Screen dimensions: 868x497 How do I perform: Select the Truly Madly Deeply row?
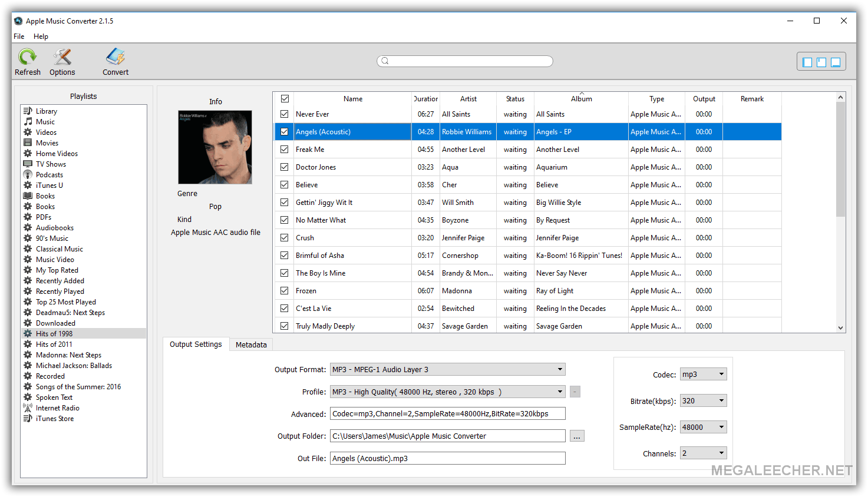tap(528, 326)
